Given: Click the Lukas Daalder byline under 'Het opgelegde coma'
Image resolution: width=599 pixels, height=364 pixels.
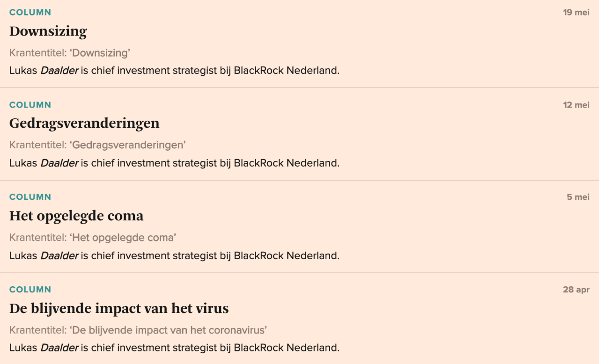Looking at the screenshot, I should click(x=174, y=256).
